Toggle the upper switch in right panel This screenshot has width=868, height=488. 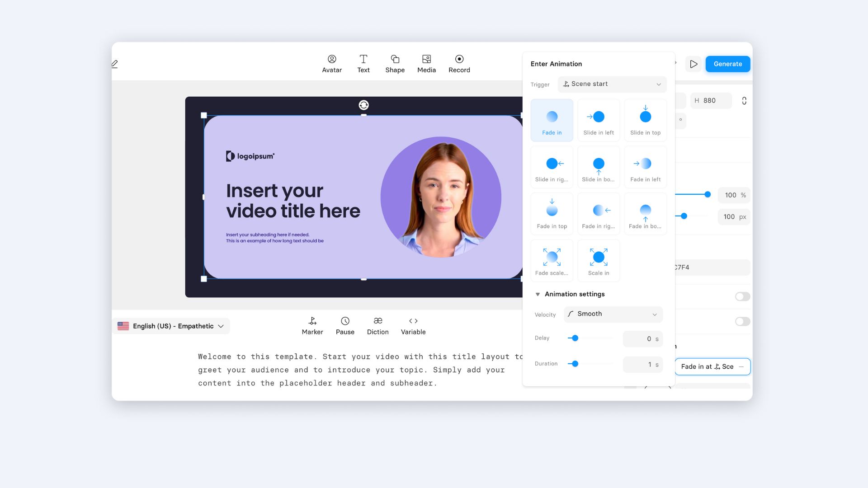(x=742, y=296)
